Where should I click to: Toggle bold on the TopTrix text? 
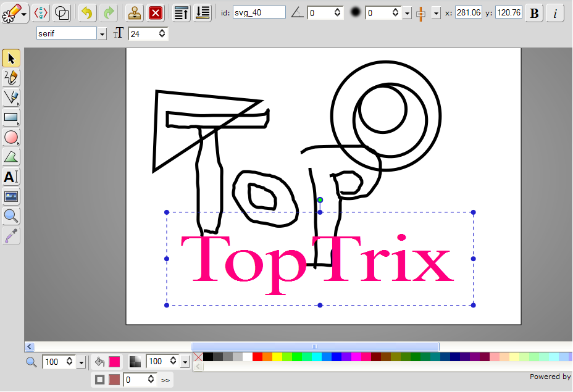[533, 12]
